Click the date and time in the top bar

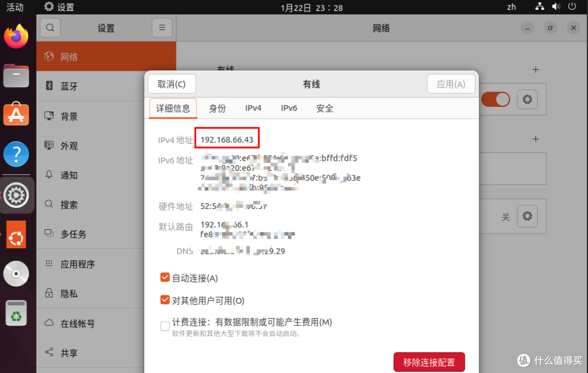[x=311, y=7]
